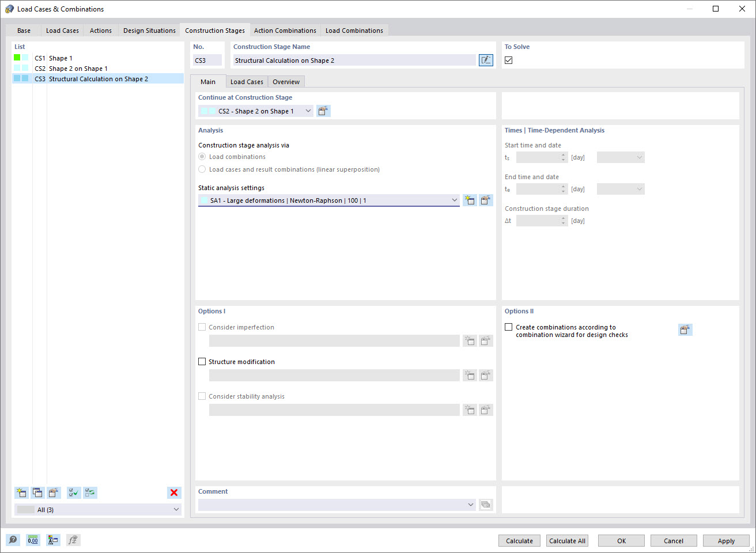Open the Actions tab

click(x=101, y=31)
